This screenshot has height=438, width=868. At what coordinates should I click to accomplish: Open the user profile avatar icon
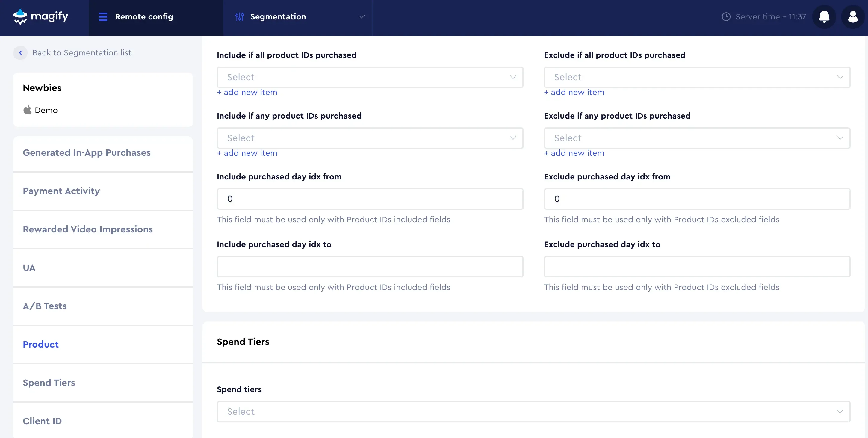point(852,17)
